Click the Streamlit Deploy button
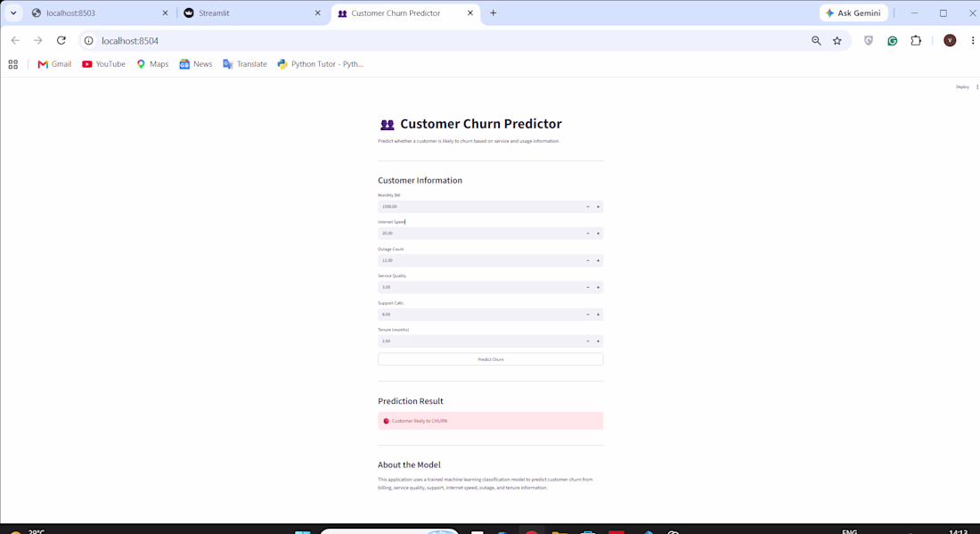Screen dimensions: 980x534 [962, 86]
